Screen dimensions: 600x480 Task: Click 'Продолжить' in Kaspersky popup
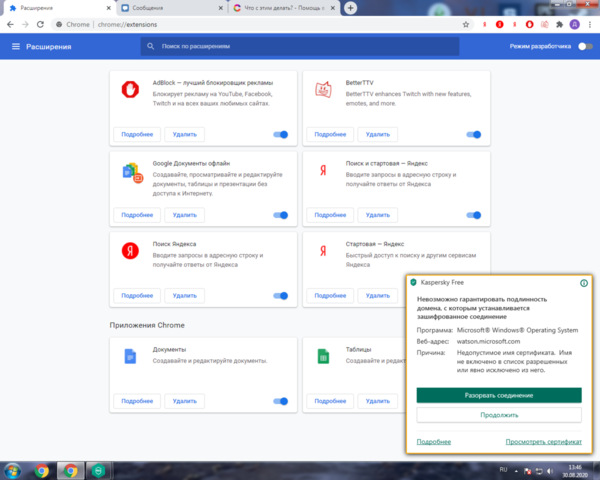tap(499, 415)
